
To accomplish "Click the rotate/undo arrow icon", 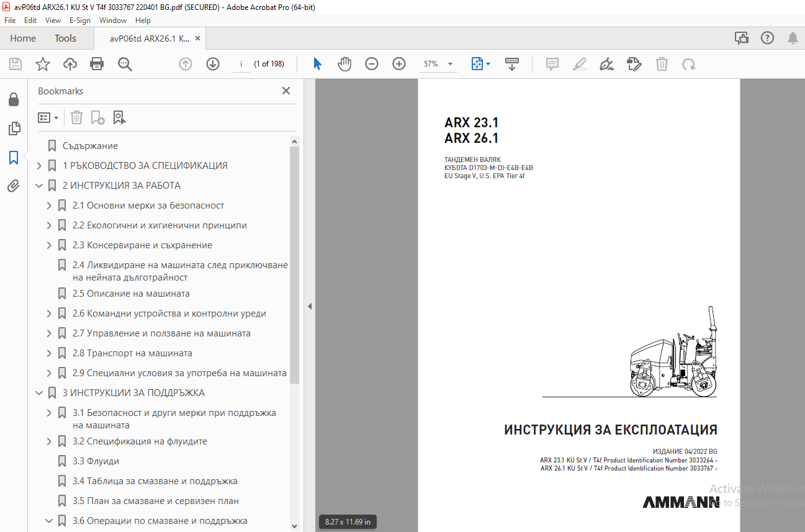I will [x=688, y=64].
